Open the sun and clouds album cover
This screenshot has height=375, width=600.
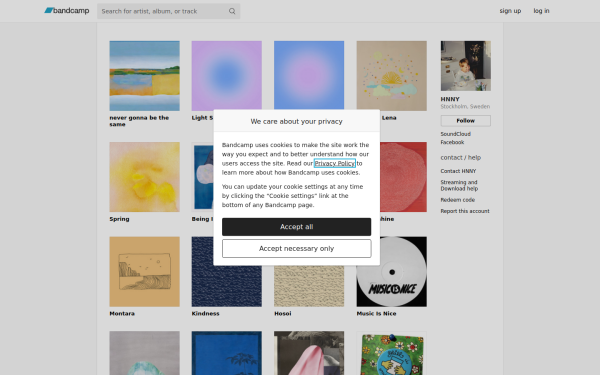pos(391,76)
